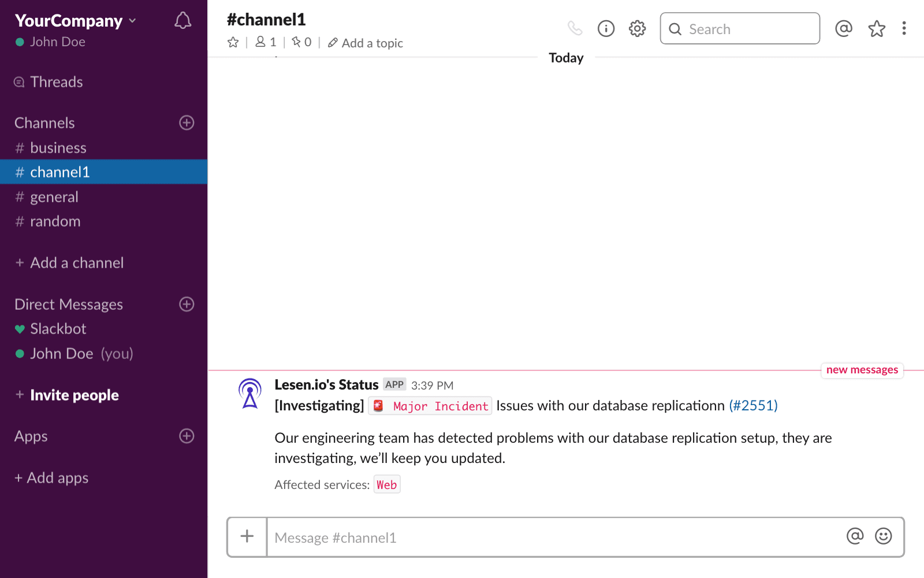
Task: Click Add a topic
Action: 366,43
